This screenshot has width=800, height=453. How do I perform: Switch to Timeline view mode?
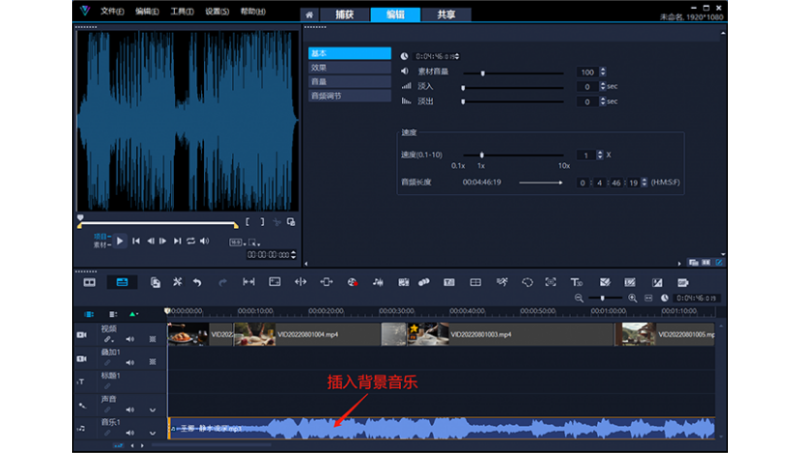(x=122, y=282)
